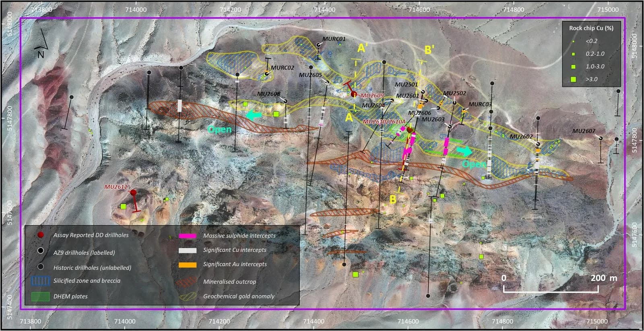Select the MU2501 drillhole label

coord(407,84)
